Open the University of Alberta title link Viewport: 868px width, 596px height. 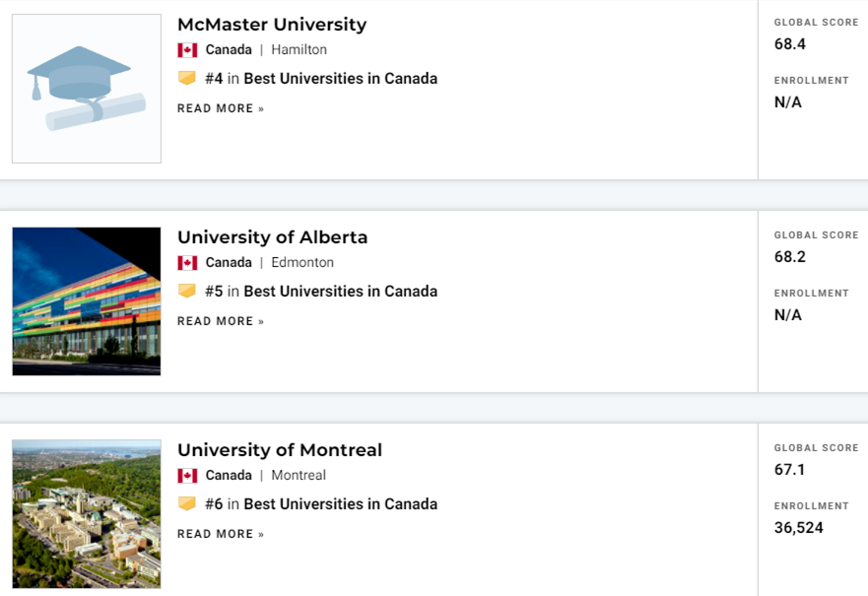pyautogui.click(x=272, y=237)
